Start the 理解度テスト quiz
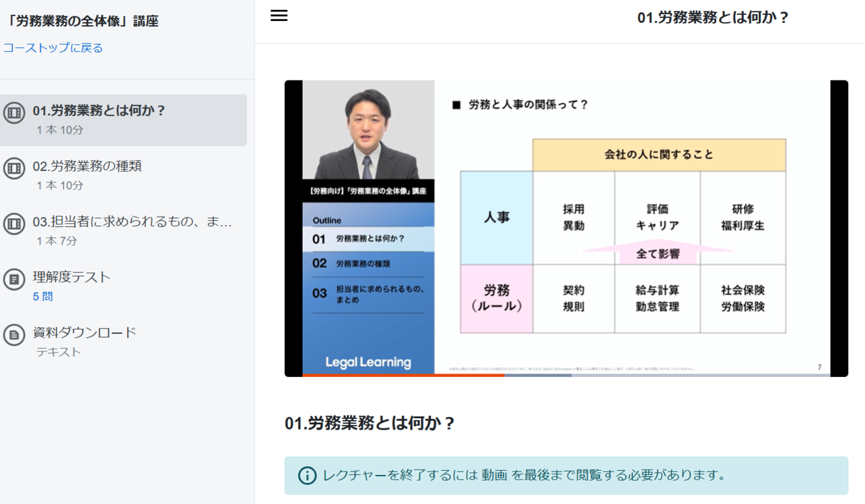This screenshot has height=504, width=865. click(x=72, y=277)
